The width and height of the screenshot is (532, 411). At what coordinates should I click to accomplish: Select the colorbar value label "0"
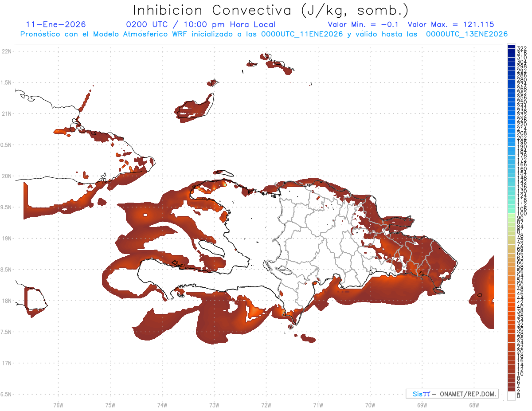click(x=519, y=396)
